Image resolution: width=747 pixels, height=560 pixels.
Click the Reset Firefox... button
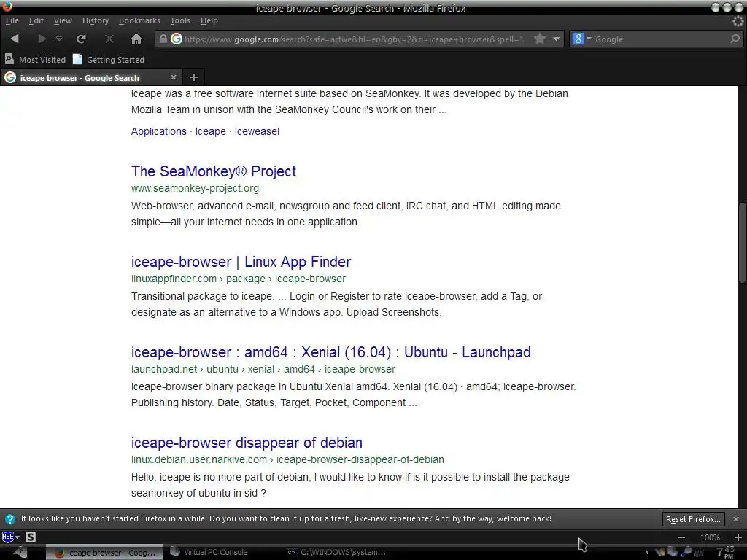pyautogui.click(x=693, y=519)
